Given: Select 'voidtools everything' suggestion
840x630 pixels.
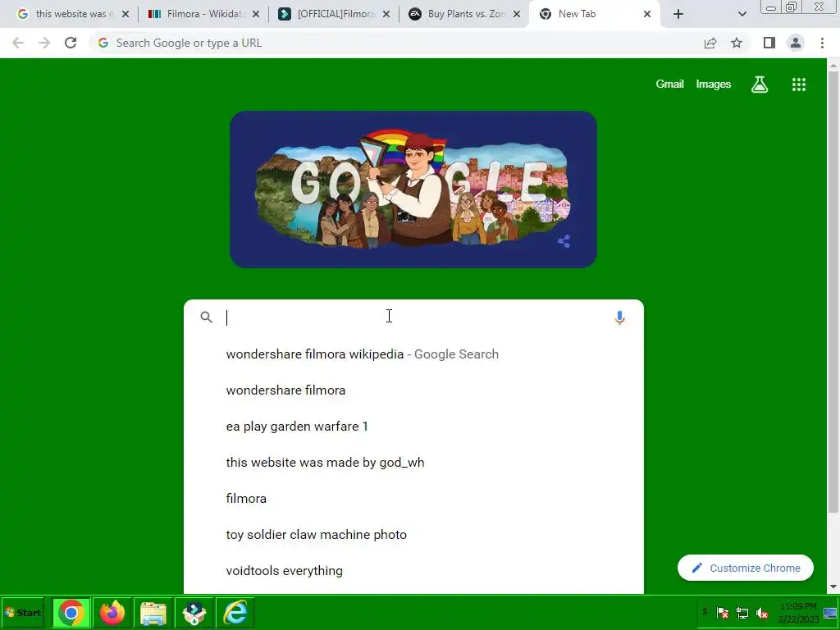Looking at the screenshot, I should pos(413,571).
